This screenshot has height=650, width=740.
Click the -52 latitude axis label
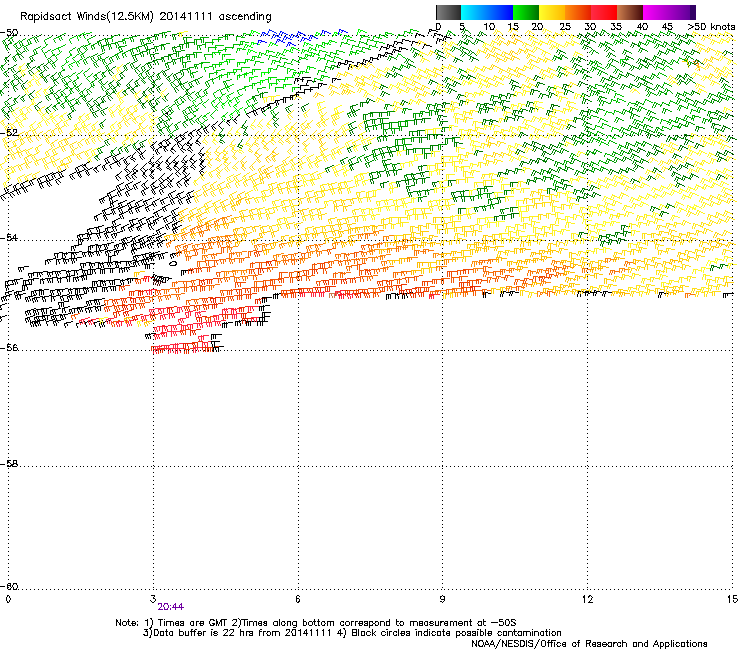point(9,133)
